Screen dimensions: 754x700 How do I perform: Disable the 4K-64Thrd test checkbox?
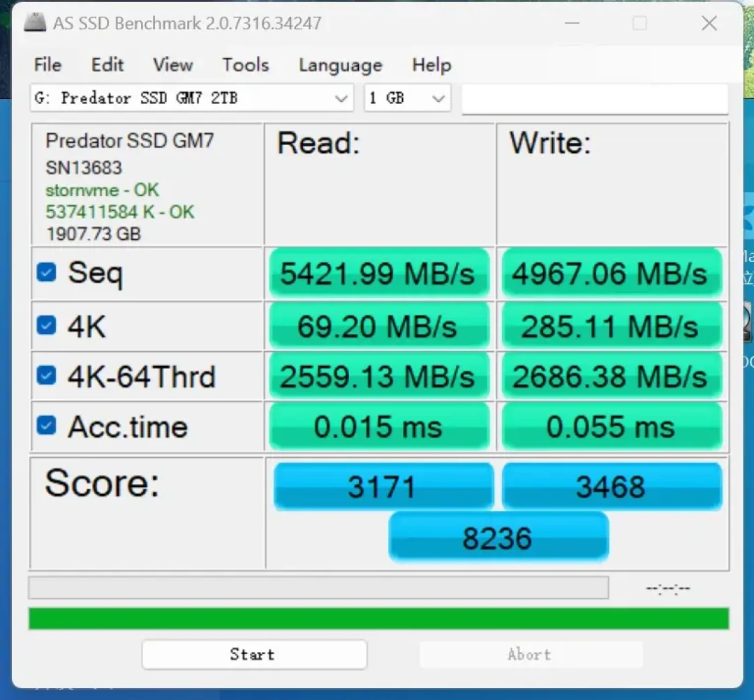click(46, 375)
